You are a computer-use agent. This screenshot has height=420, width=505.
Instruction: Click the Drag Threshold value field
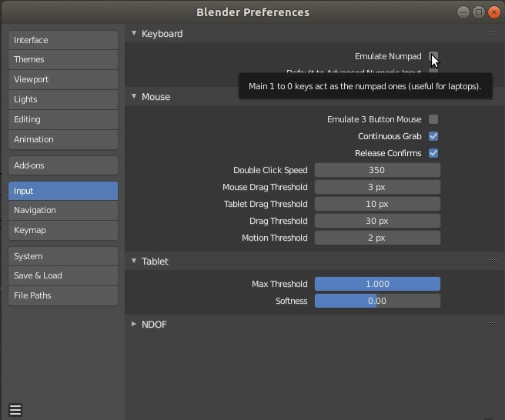(x=377, y=221)
